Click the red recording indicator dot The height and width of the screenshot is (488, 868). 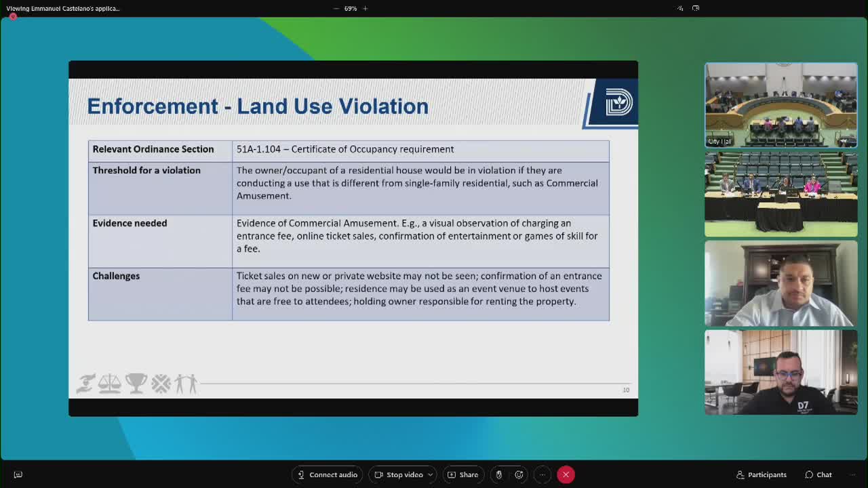click(12, 16)
